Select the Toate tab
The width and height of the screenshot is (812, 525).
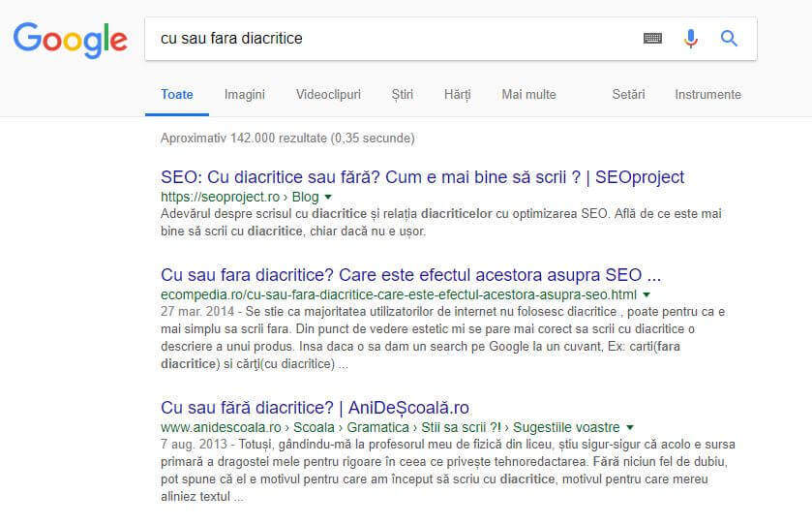click(176, 94)
